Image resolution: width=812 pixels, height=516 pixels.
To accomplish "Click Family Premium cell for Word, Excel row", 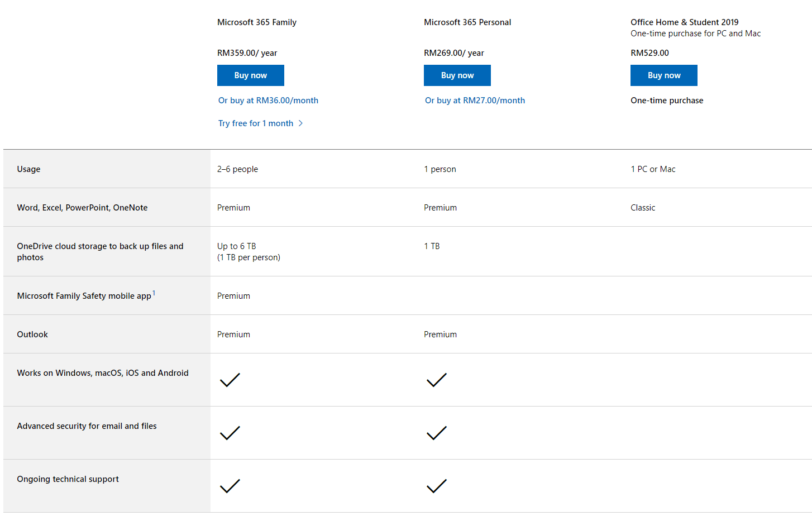I will pyautogui.click(x=233, y=208).
